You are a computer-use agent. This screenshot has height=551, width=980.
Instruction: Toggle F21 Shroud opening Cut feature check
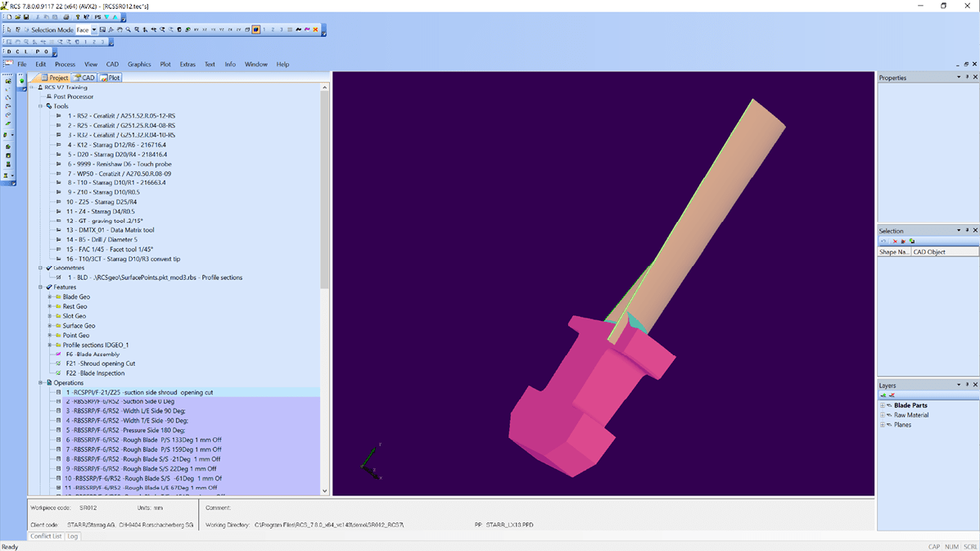tap(58, 364)
